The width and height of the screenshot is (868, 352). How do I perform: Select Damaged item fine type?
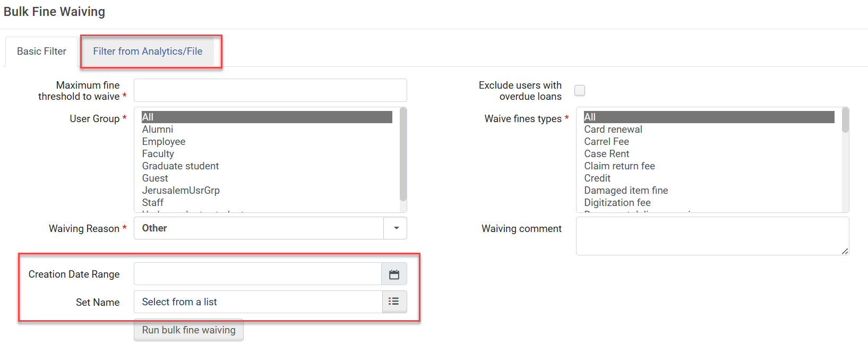[709, 190]
